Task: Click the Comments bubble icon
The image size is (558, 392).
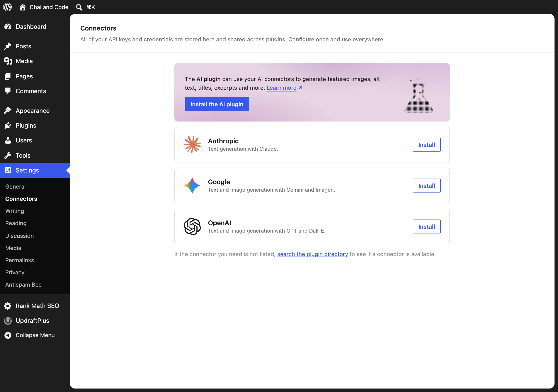Action: coord(8,91)
